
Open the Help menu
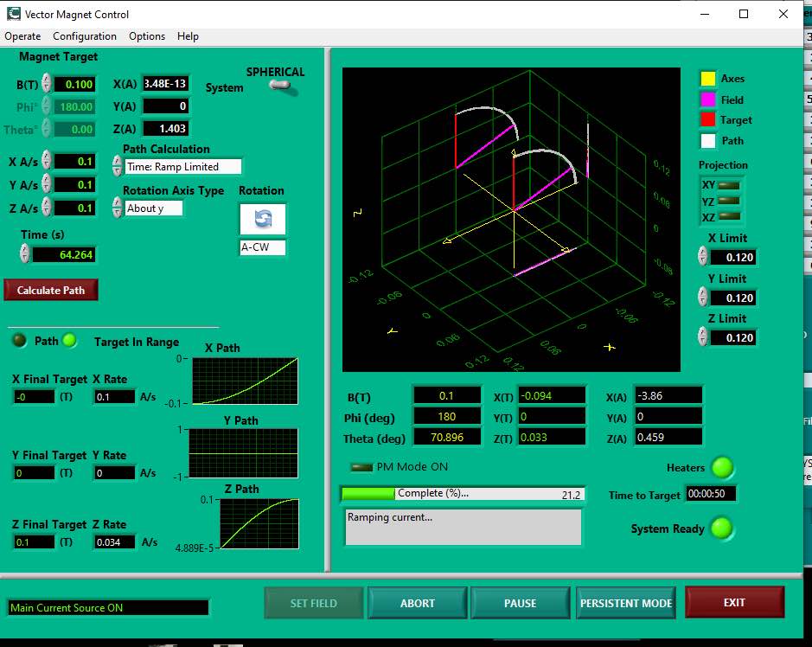188,36
